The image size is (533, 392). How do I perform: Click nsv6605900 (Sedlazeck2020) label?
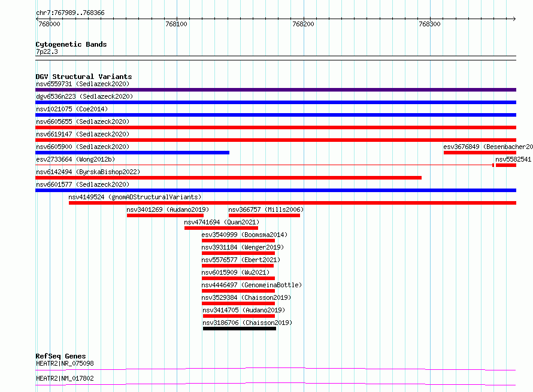[x=83, y=147]
